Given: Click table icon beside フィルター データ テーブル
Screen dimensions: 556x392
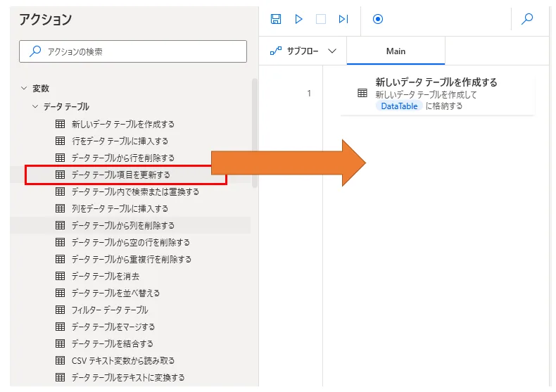Looking at the screenshot, I should pos(60,310).
